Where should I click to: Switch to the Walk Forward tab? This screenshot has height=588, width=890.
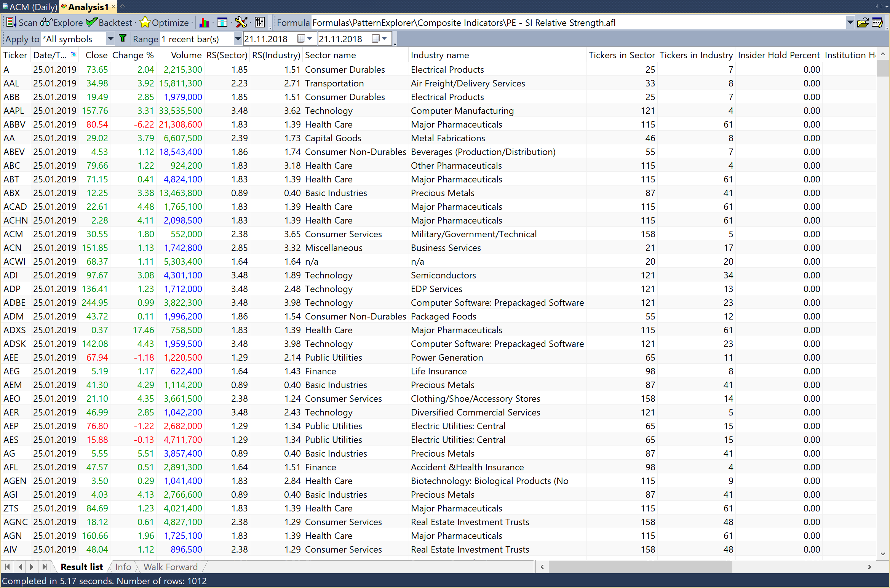[170, 567]
